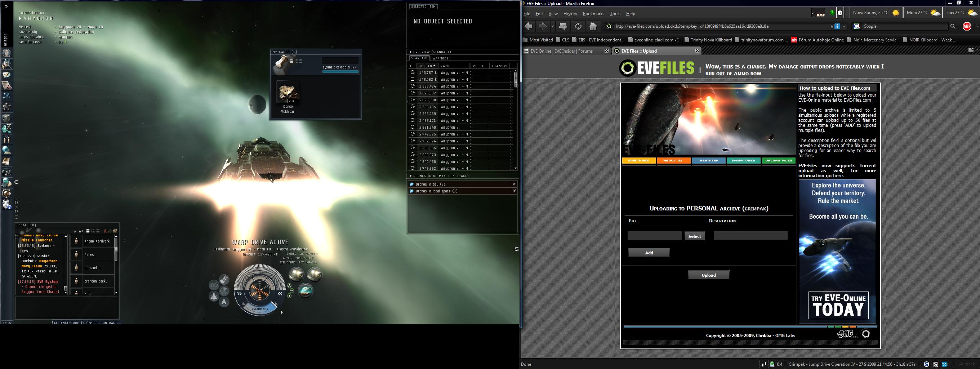Open the character sheet icon in EVE sidebar

7,53
